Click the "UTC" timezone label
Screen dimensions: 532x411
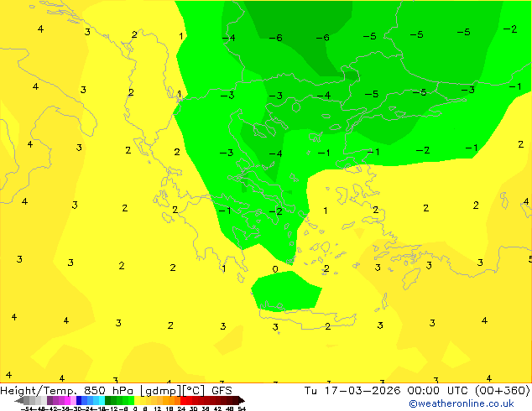[x=457, y=391]
